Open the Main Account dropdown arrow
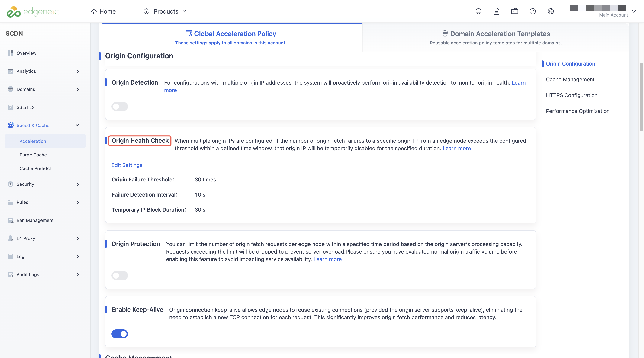The height and width of the screenshot is (358, 644). pyautogui.click(x=634, y=11)
